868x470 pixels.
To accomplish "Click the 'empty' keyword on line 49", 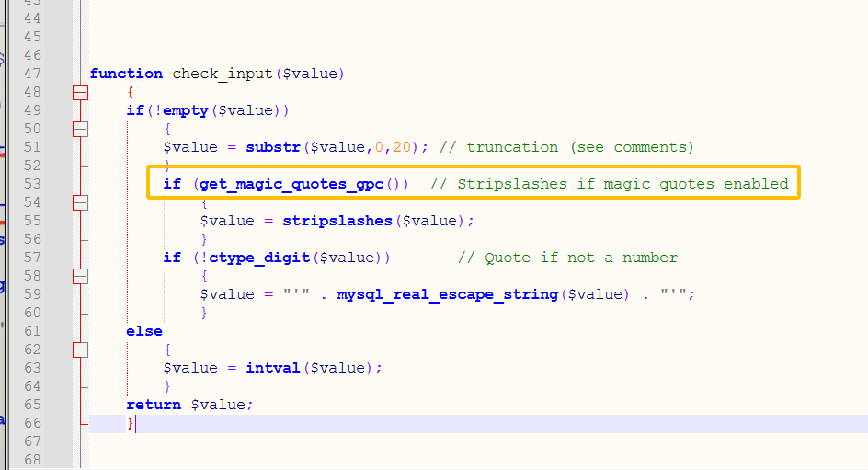I will 186,110.
